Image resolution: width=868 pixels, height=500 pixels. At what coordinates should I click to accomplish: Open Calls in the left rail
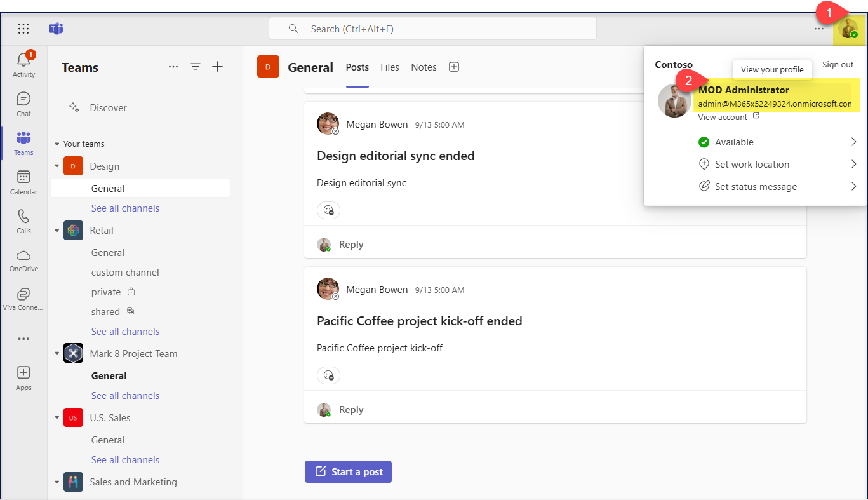pos(23,220)
